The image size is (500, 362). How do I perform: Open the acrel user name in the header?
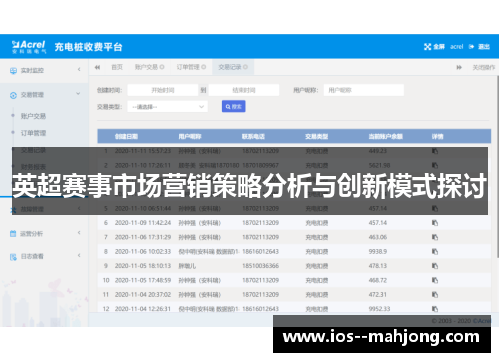(x=456, y=47)
